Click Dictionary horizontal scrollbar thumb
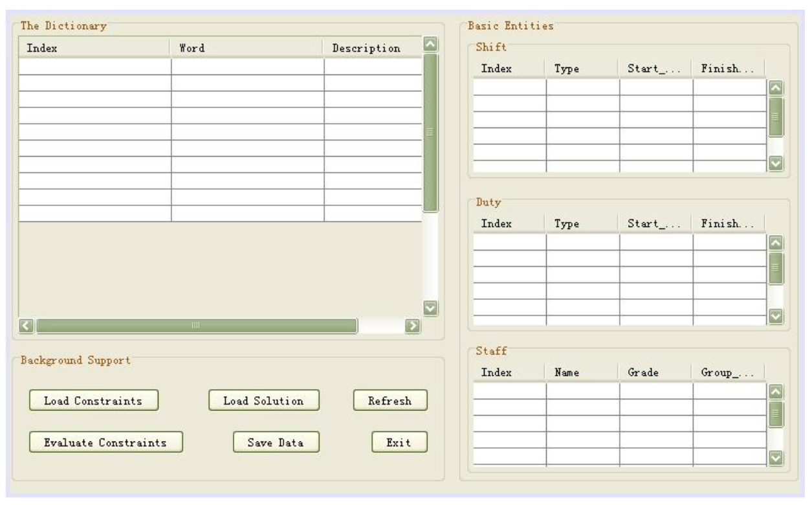 click(x=197, y=325)
